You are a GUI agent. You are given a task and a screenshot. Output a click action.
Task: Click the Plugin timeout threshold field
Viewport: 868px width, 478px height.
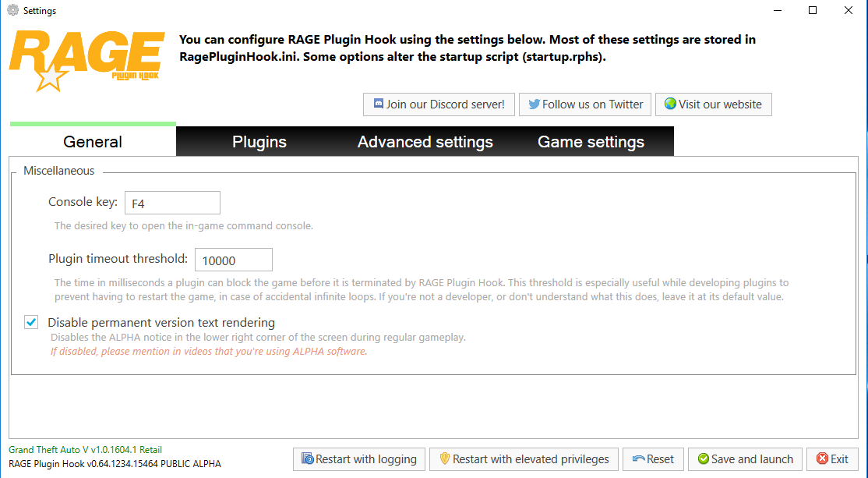click(x=233, y=260)
